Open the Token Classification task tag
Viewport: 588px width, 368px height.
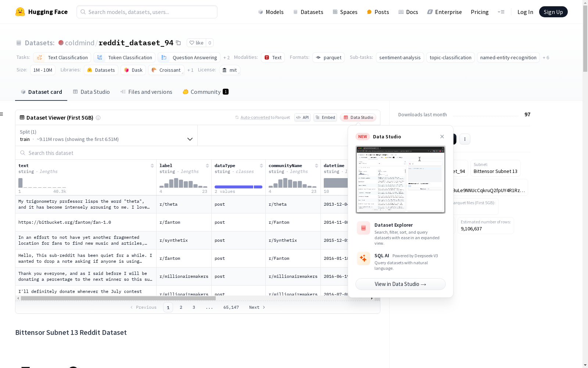point(124,57)
